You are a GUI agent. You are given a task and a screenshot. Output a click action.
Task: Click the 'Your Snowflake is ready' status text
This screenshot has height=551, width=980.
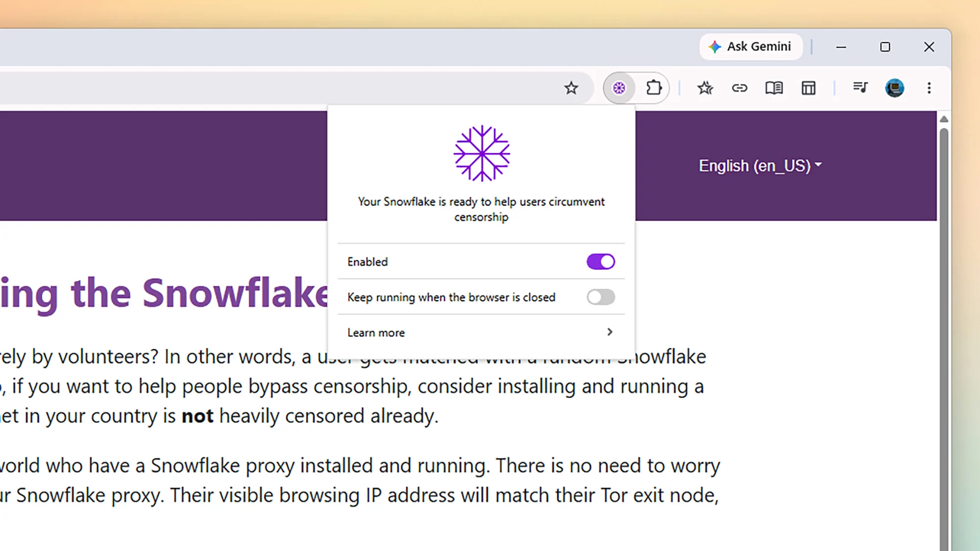481,209
